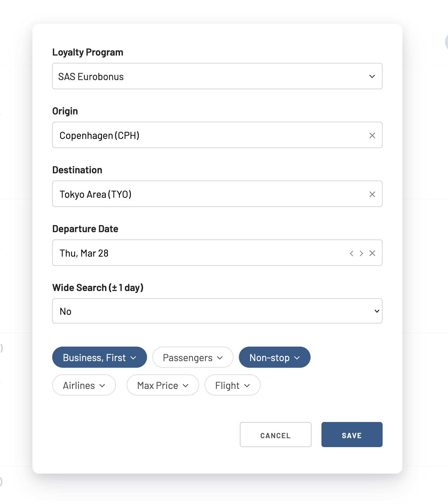Select the SAS Eurobonus program field
The width and height of the screenshot is (448, 504).
click(217, 76)
